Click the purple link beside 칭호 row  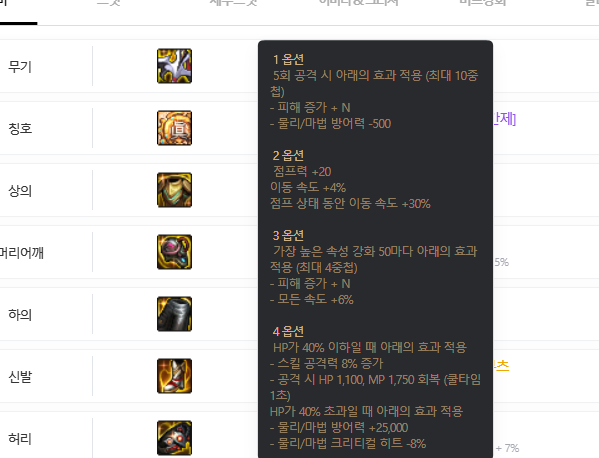click(505, 119)
